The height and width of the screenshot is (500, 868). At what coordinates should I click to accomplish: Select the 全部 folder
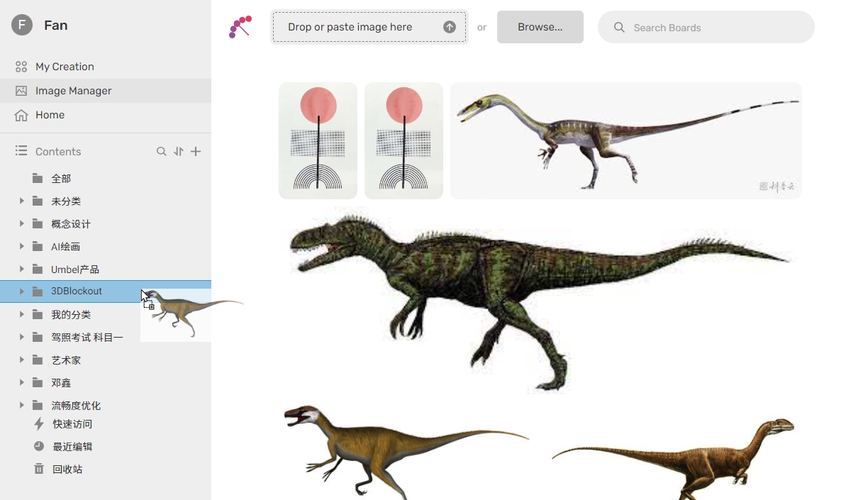tap(61, 179)
